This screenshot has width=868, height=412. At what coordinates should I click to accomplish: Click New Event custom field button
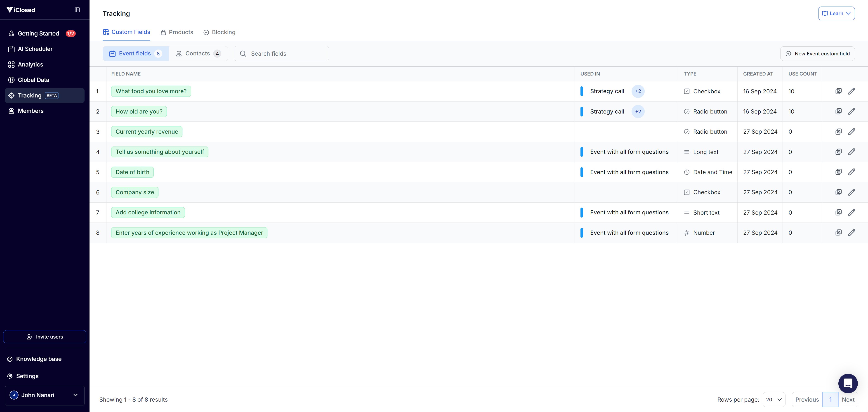click(x=817, y=54)
